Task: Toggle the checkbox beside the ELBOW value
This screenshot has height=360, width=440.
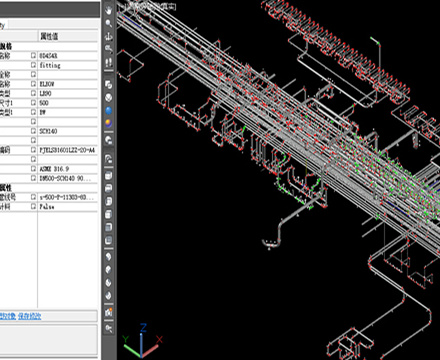Action: coord(33,84)
